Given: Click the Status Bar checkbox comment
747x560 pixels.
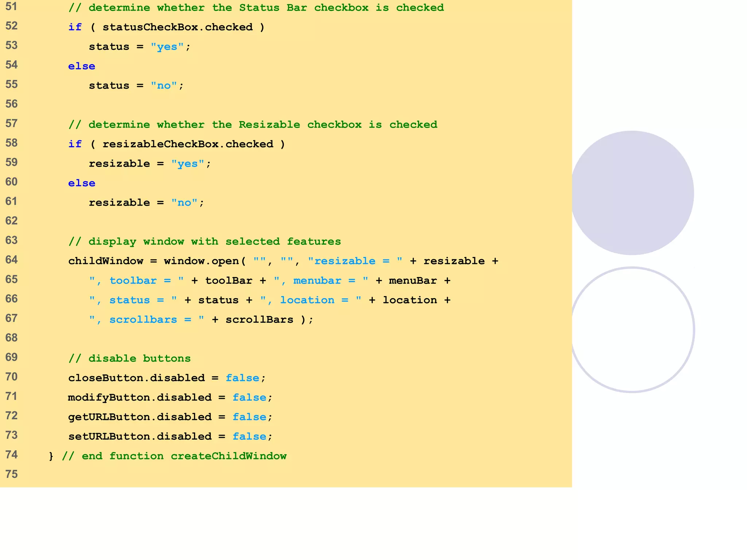Looking at the screenshot, I should (x=256, y=8).
